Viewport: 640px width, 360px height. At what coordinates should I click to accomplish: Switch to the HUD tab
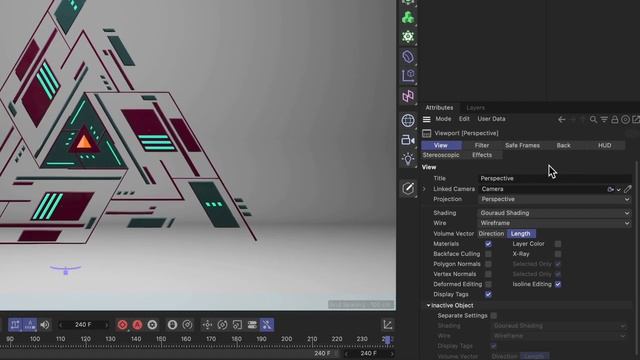tap(604, 145)
